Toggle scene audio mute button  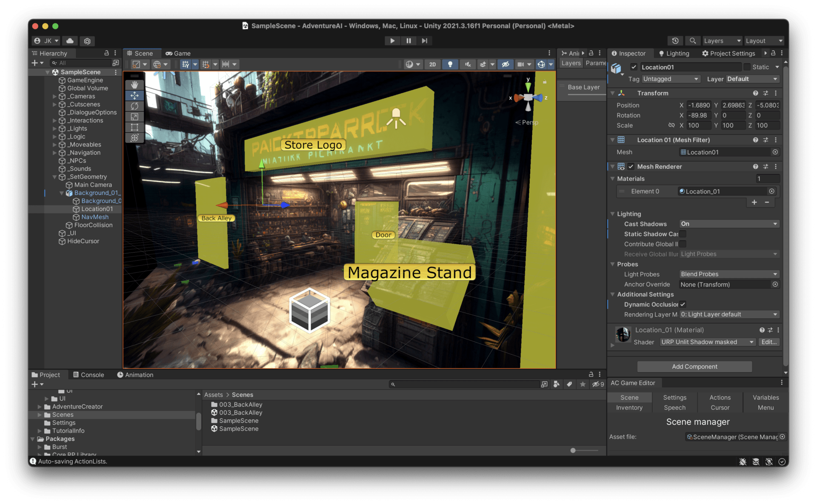tap(468, 64)
